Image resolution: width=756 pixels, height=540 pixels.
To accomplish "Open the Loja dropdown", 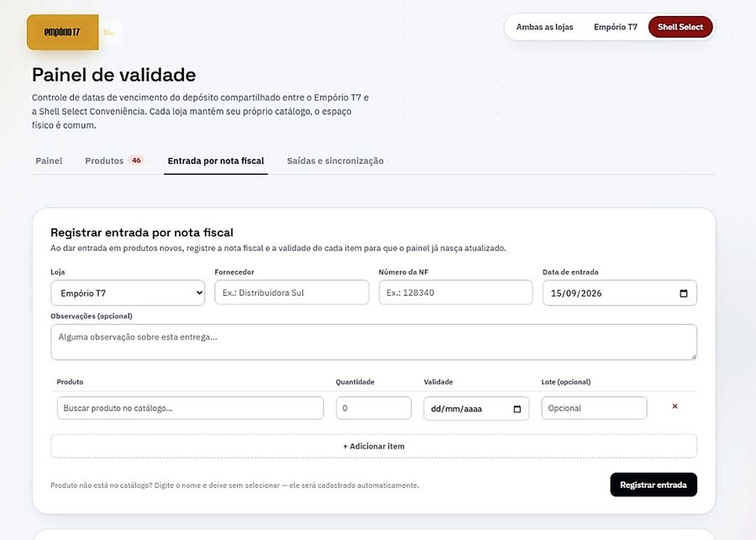I will 128,293.
